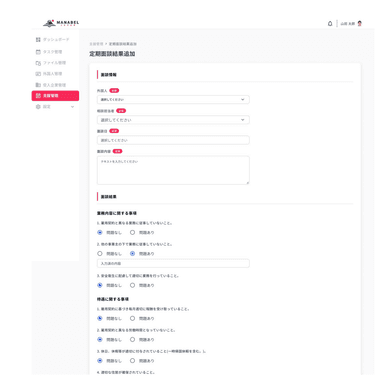The width and height of the screenshot is (390, 381).
Task: Open the ダッシュボード dashboard icon in sidebar
Action: pyautogui.click(x=38, y=40)
